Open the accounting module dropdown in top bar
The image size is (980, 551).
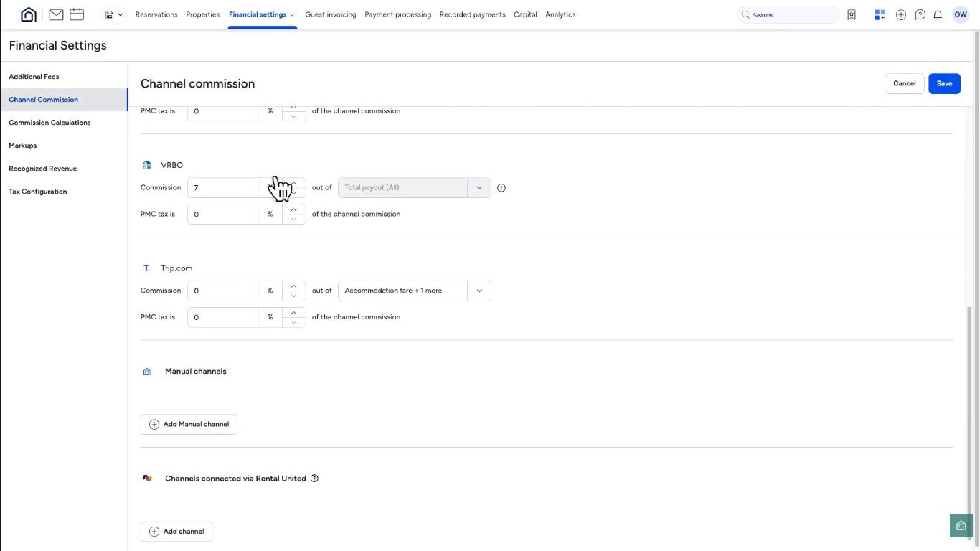[114, 14]
